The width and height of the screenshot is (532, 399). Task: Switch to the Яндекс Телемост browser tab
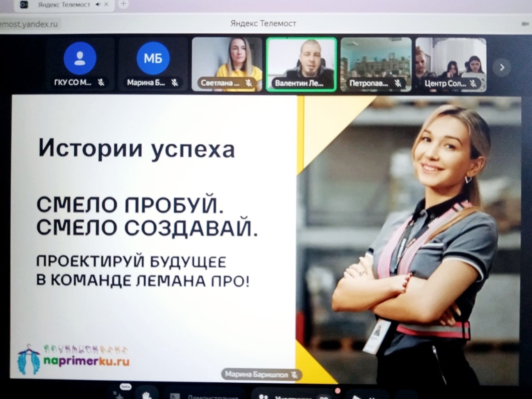(x=64, y=5)
